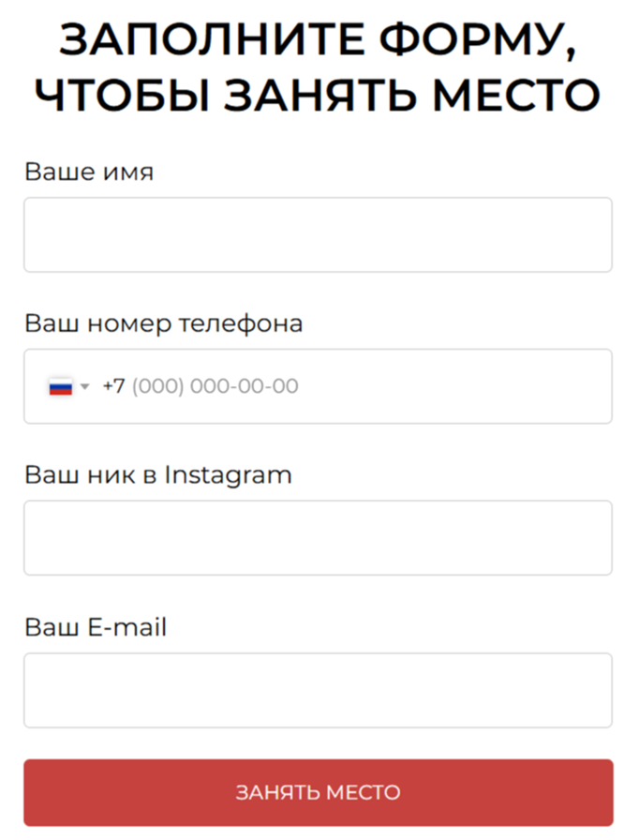Click the Ваш E-mail label
Screen dimensions: 639x840
point(95,627)
